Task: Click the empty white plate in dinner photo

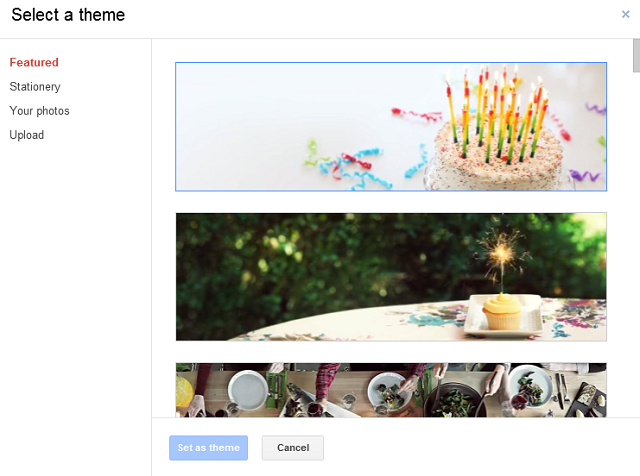Action: pos(248,390)
